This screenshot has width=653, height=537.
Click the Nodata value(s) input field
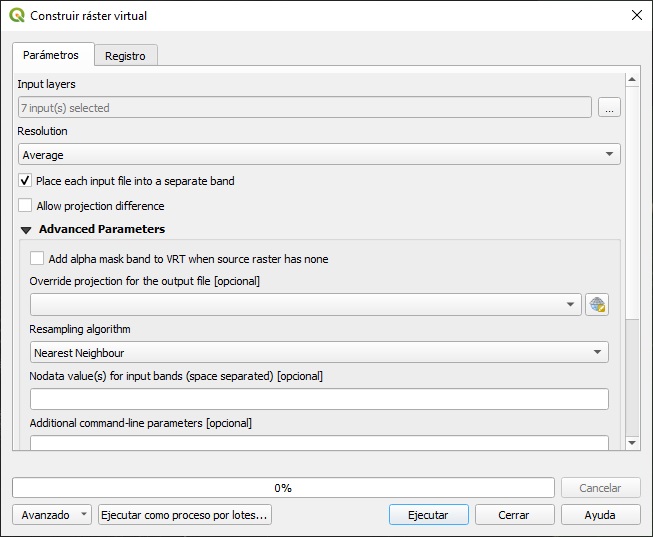click(x=319, y=399)
